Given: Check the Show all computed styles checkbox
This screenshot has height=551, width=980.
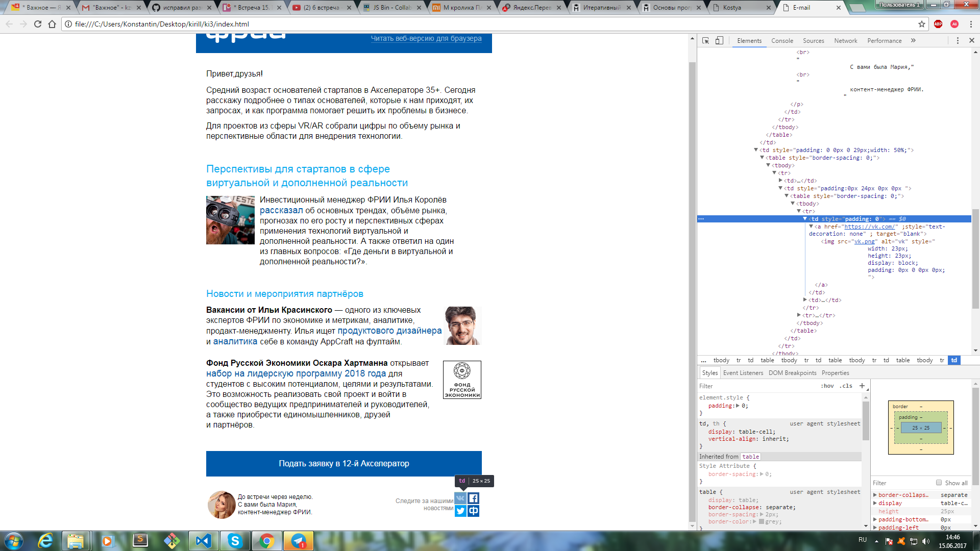Looking at the screenshot, I should point(939,483).
